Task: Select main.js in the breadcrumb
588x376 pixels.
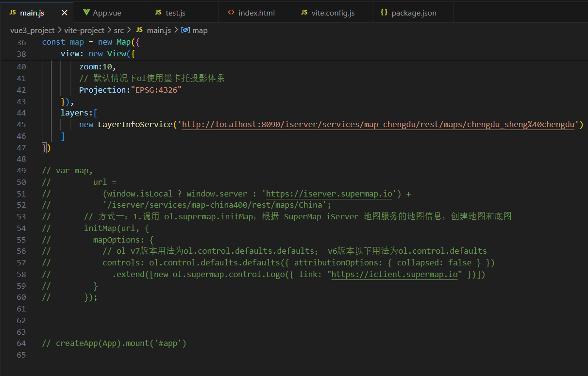Action: click(159, 30)
